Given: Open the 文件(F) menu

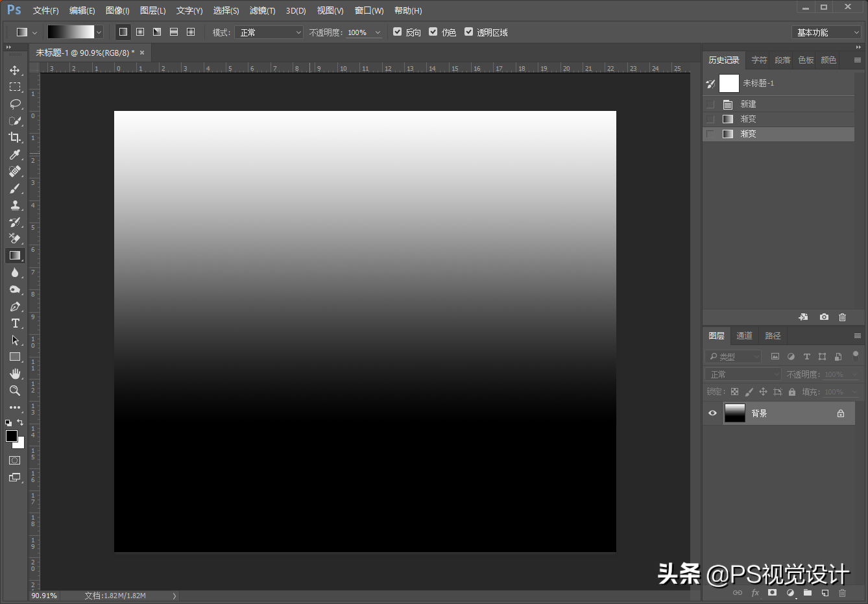Looking at the screenshot, I should 45,10.
